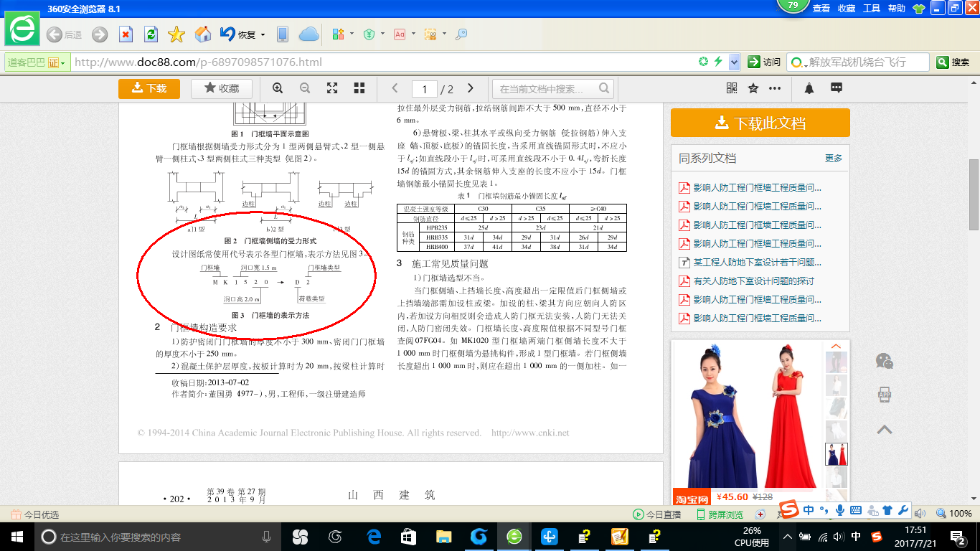980x551 pixels.
Task: Open the comments speech bubble icon
Action: click(x=837, y=88)
